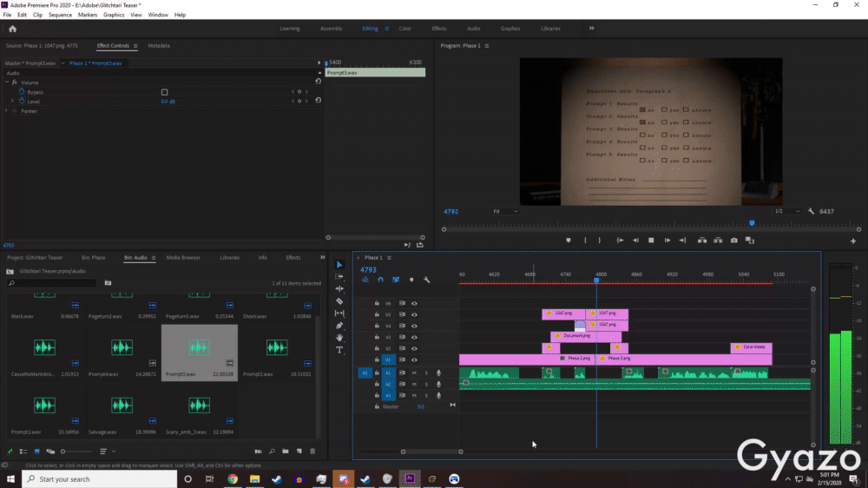
Task: Hide track V1 output eye
Action: click(414, 360)
